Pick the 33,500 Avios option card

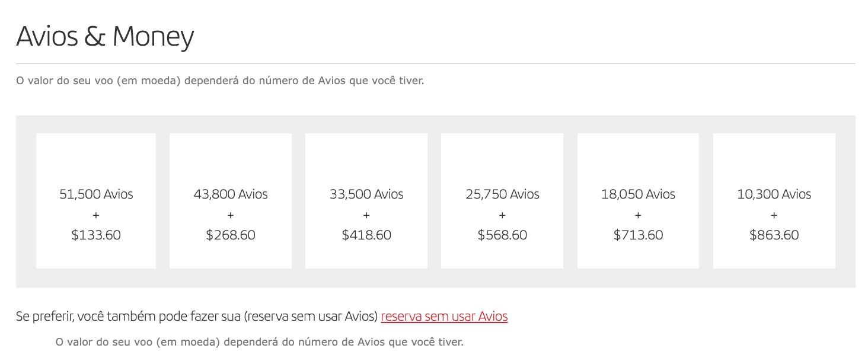point(366,201)
